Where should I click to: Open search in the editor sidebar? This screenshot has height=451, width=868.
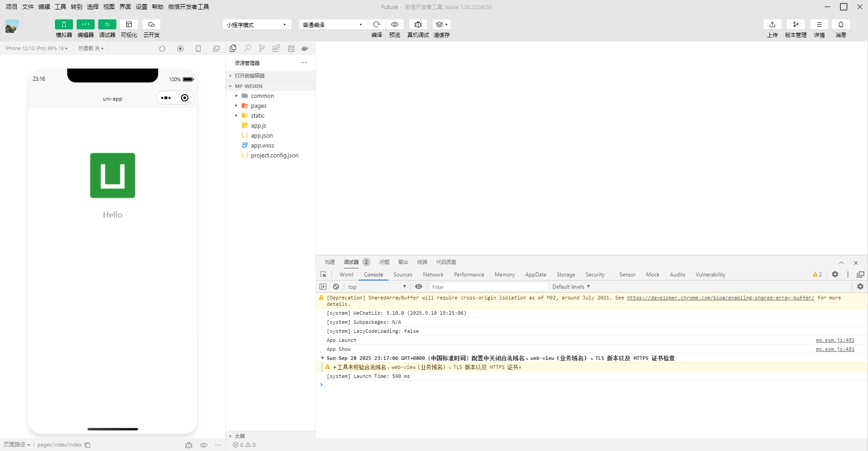click(247, 48)
